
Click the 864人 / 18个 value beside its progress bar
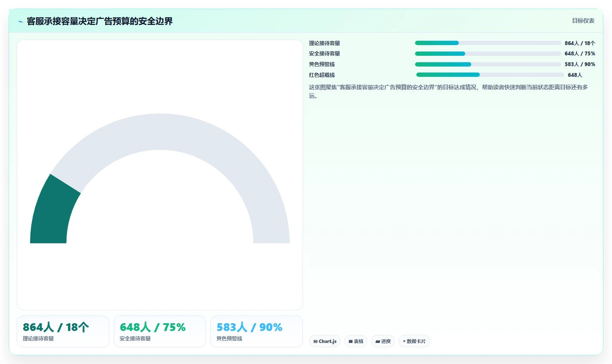[x=580, y=43]
